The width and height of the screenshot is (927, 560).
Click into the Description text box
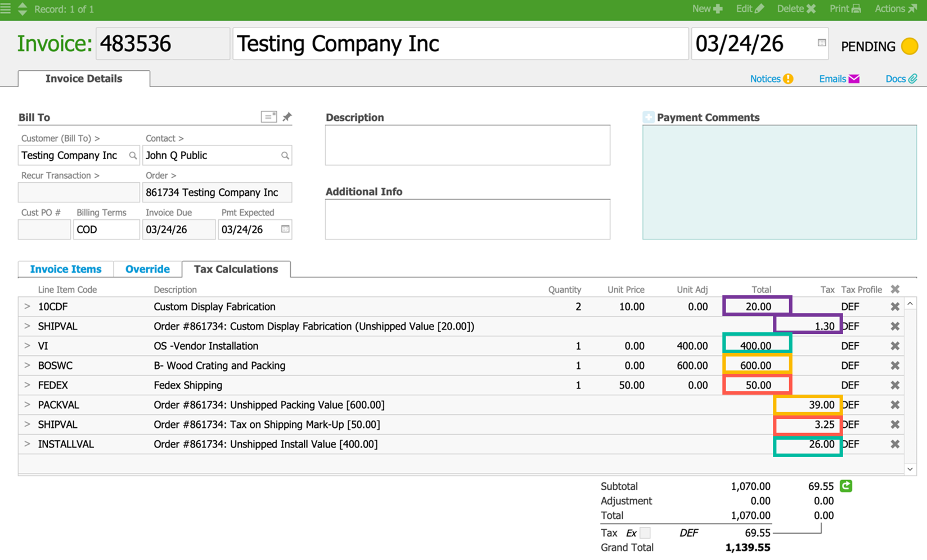click(467, 145)
